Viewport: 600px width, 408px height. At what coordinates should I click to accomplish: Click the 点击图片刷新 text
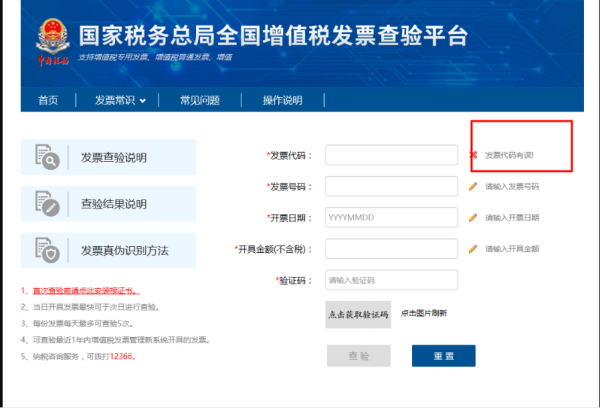(x=424, y=313)
